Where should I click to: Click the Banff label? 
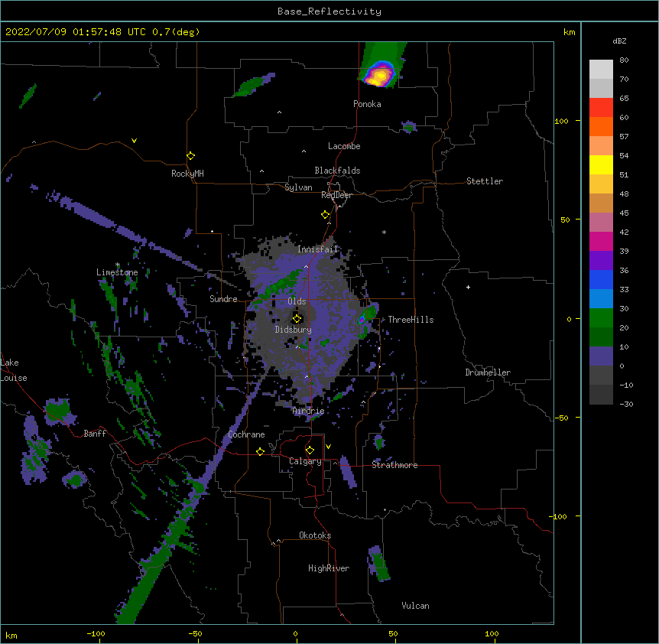point(95,434)
